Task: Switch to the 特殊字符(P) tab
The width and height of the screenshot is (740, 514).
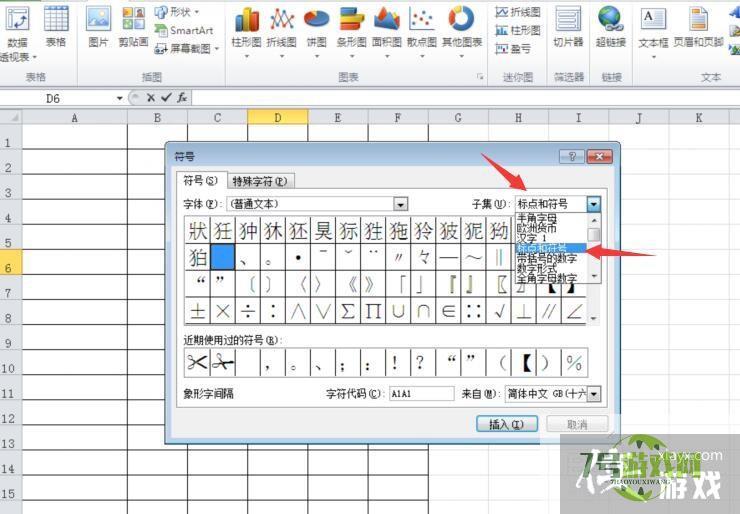Action: [260, 181]
